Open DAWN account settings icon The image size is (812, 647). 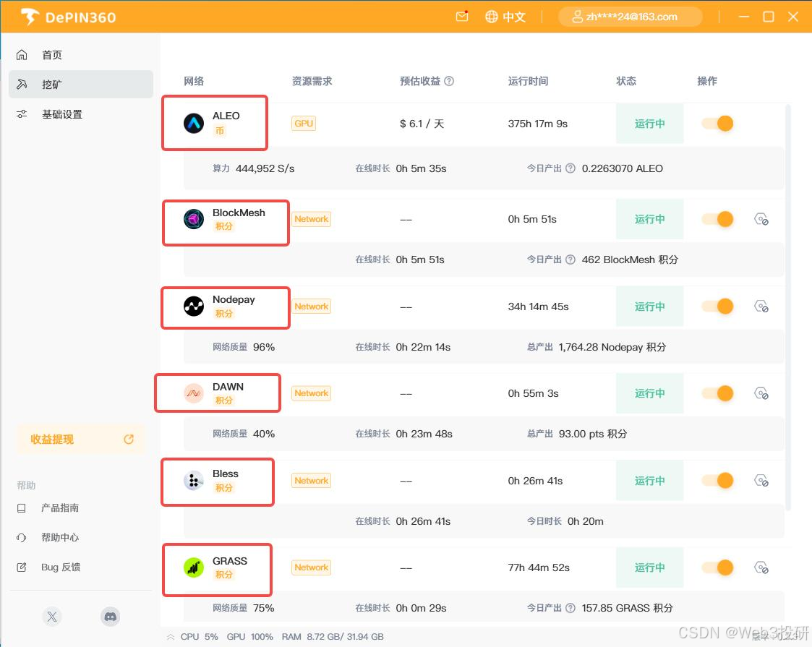point(761,393)
